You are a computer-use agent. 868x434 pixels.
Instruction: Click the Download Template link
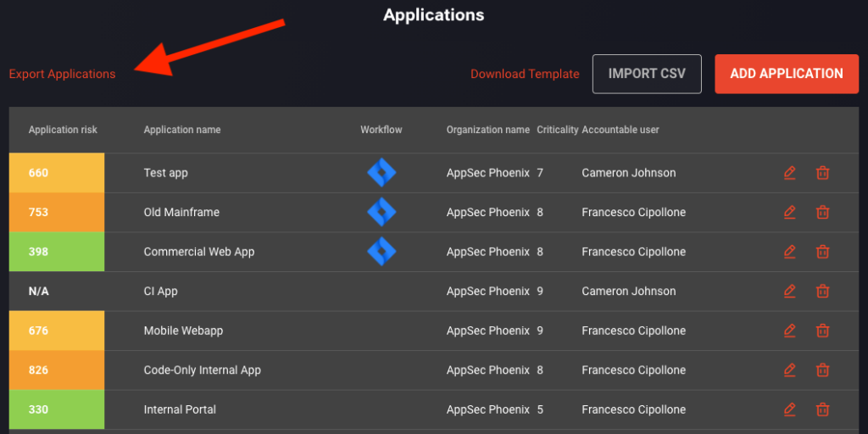coord(525,74)
